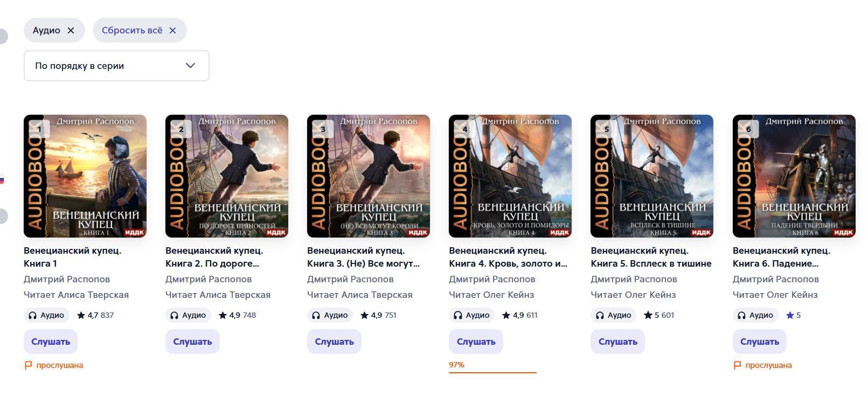Open title link Книга 2. По дороге…

pos(214,257)
